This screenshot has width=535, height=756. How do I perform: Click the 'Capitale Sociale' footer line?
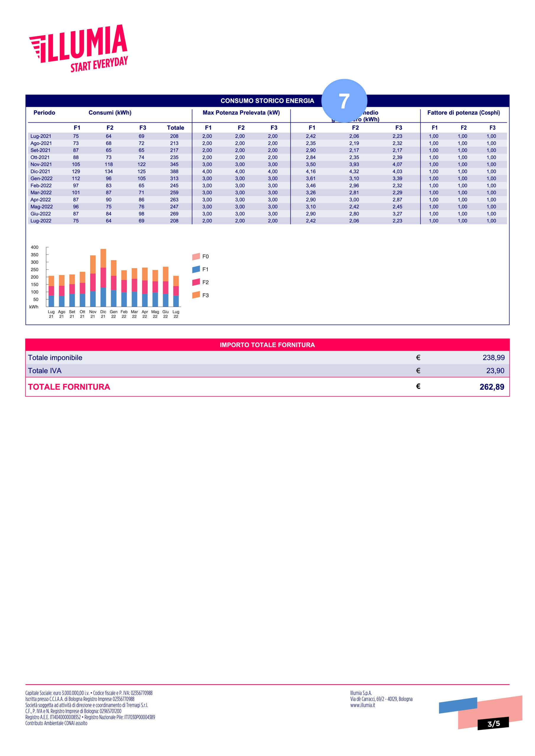(x=89, y=693)
